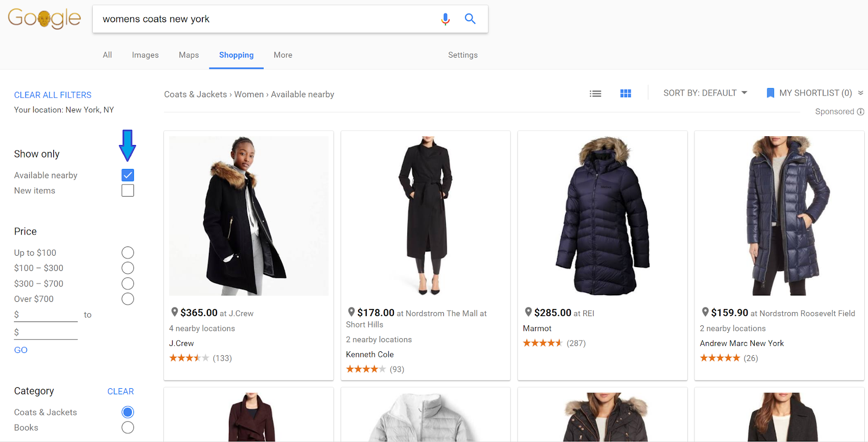
Task: Click location pin beside $285.00 REI
Action: (528, 312)
